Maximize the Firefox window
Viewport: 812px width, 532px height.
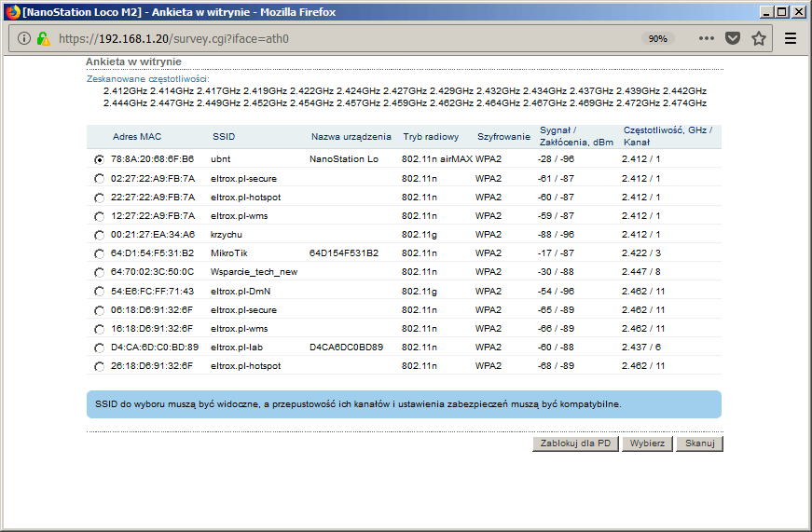coord(781,12)
